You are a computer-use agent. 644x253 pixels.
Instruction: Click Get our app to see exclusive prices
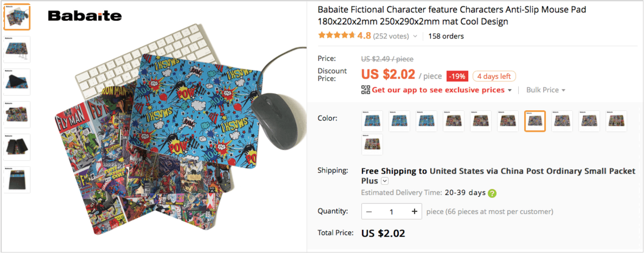point(438,90)
